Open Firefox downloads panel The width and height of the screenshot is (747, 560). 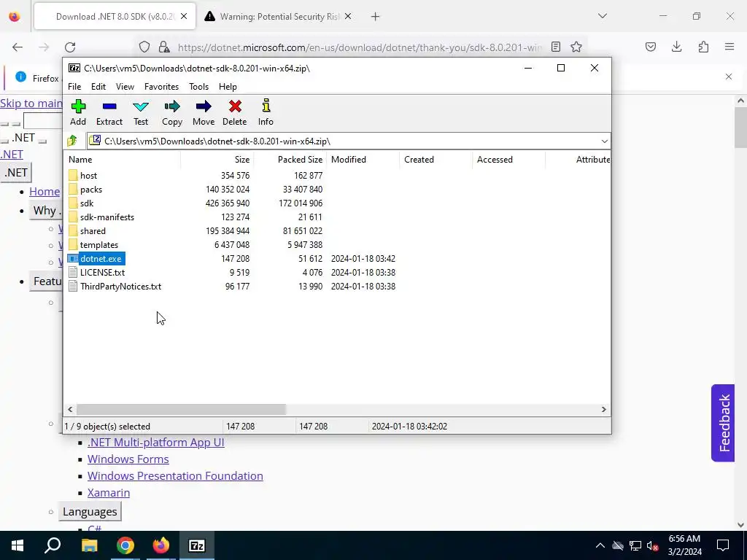click(x=676, y=47)
